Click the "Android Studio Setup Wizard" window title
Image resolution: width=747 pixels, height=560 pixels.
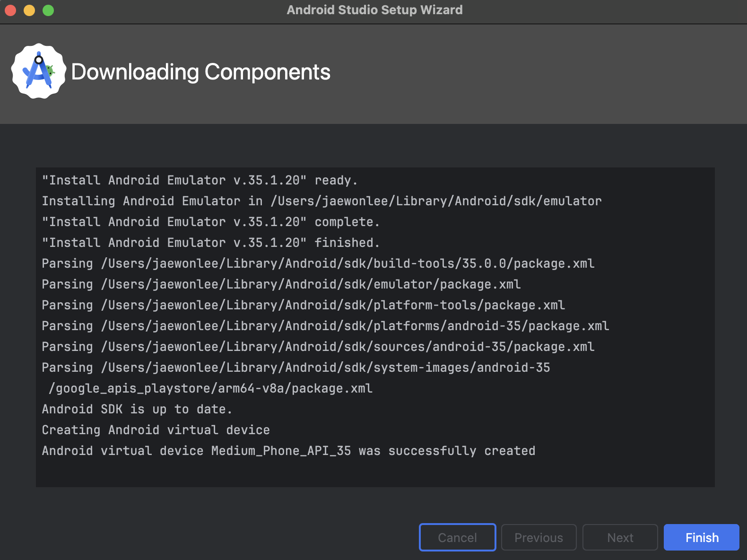click(x=374, y=10)
